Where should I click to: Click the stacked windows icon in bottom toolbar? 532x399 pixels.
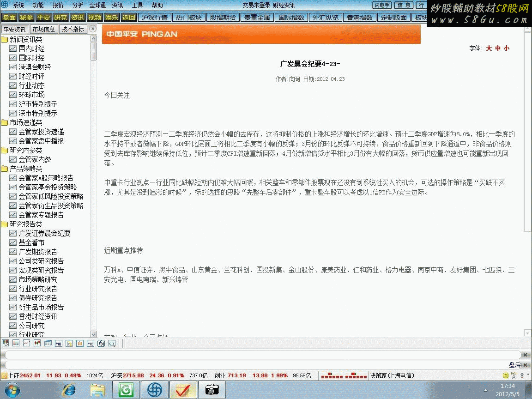[48, 344]
